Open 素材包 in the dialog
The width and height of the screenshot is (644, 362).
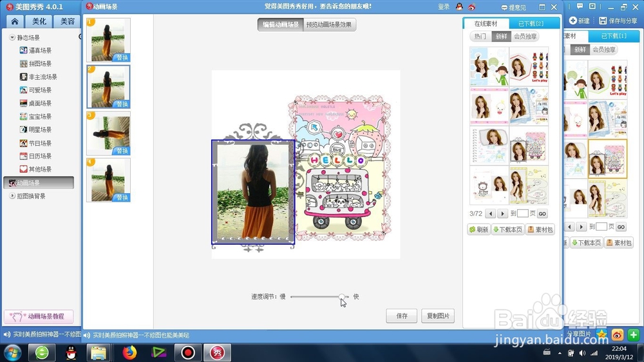(x=540, y=230)
